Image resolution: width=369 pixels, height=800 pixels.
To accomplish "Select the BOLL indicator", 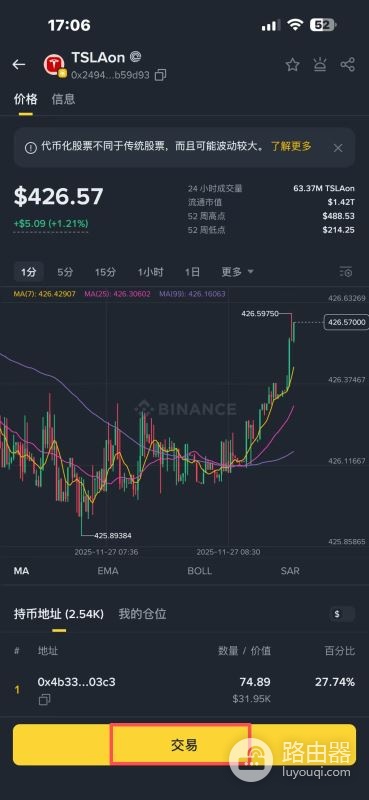I will (200, 571).
